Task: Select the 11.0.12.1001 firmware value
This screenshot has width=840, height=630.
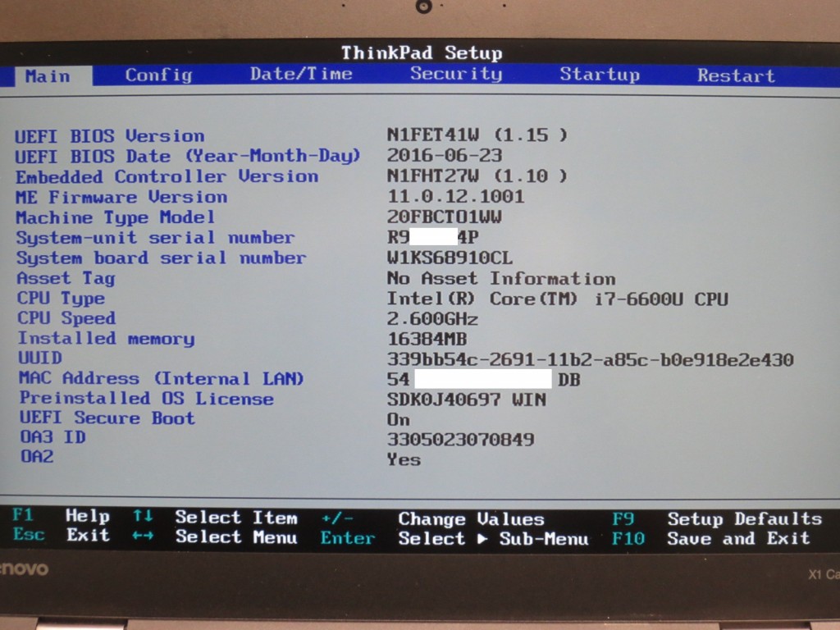Action: pos(456,196)
